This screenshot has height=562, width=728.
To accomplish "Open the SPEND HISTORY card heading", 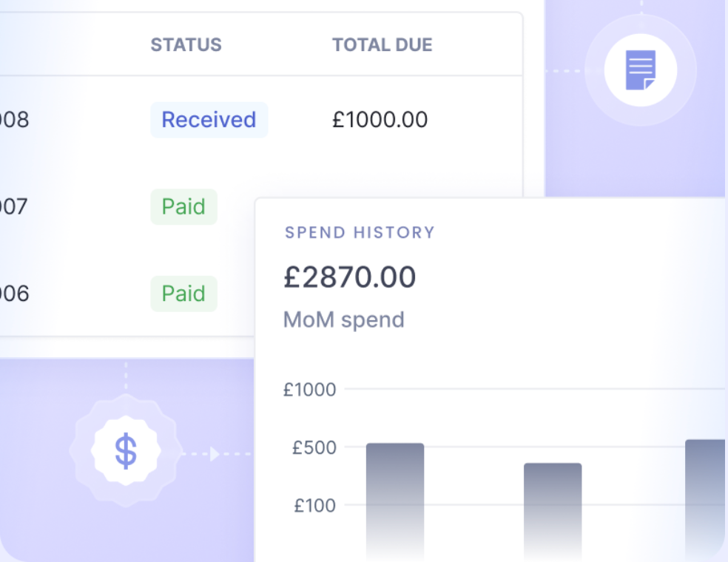I will click(x=360, y=232).
